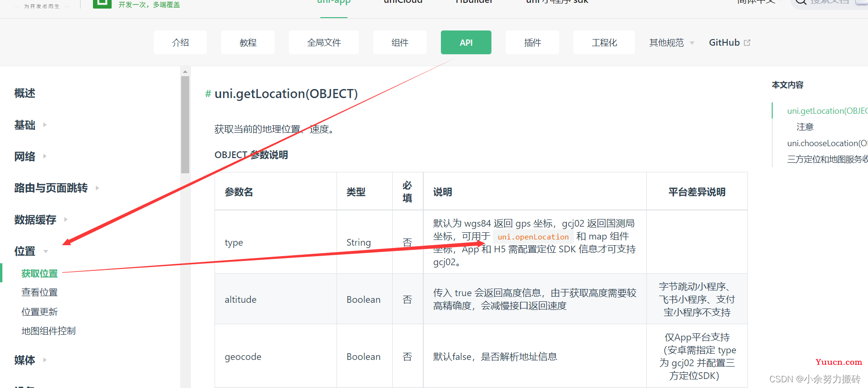
Task: Click the GitHub external-link icon
Action: click(747, 42)
